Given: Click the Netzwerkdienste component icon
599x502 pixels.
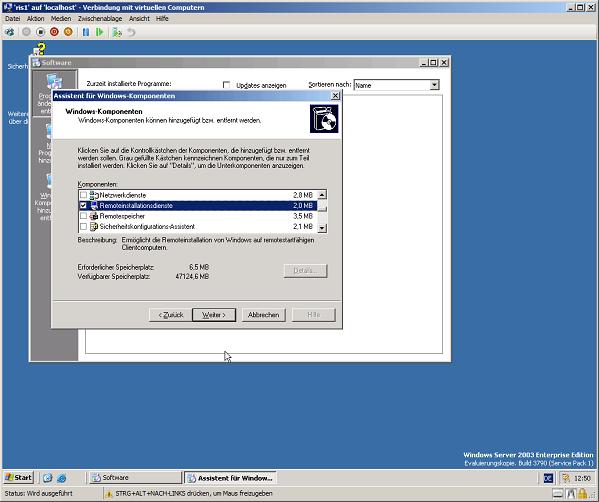Looking at the screenshot, I should point(94,195).
